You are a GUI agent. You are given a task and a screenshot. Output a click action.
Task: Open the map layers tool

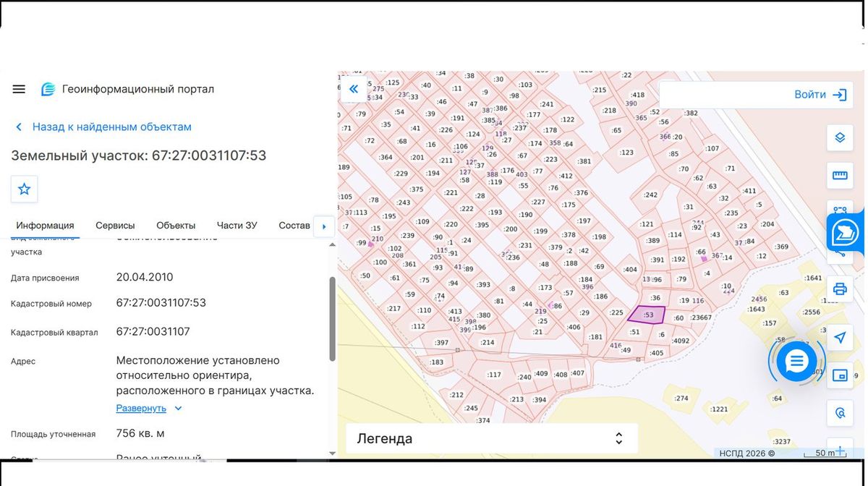pos(840,137)
